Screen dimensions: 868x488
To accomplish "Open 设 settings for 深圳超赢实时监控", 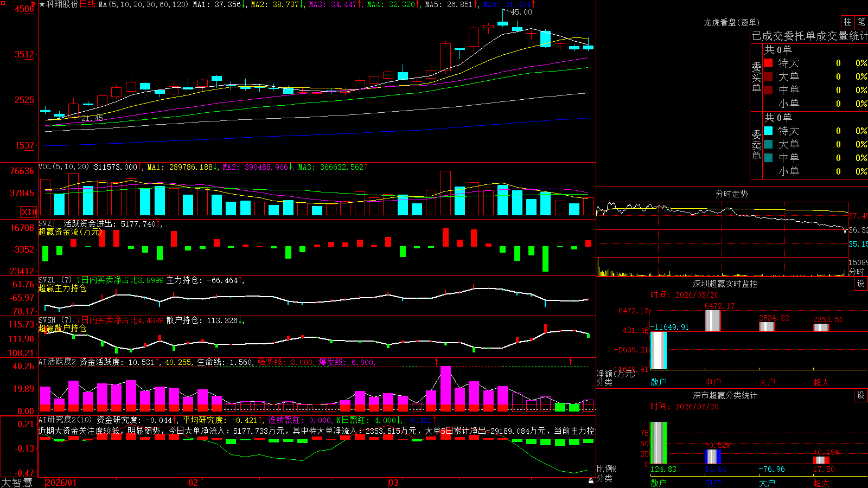I will click(861, 284).
